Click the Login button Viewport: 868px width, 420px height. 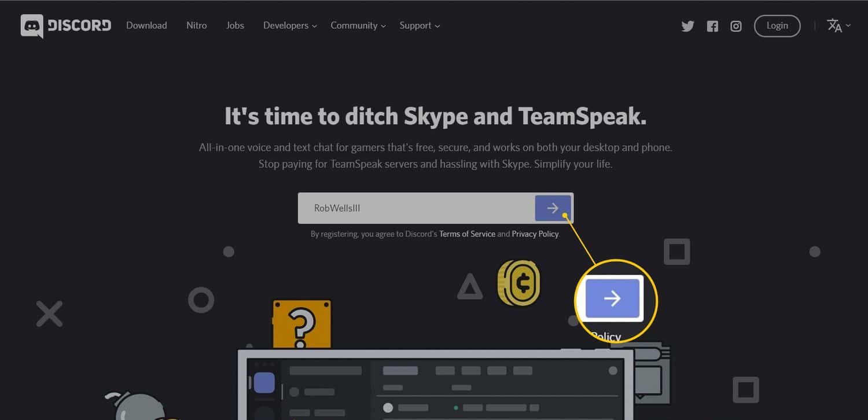pos(777,25)
